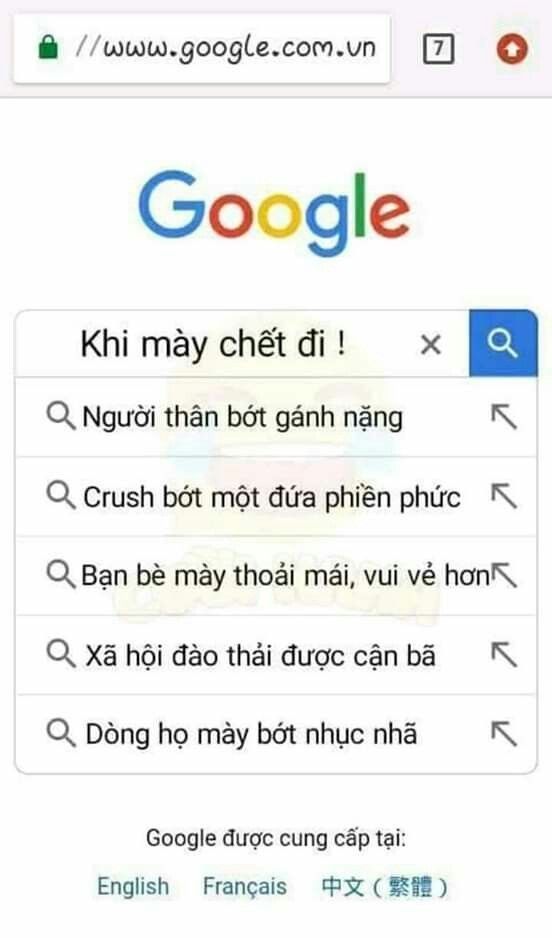Screen dimensions: 552x938
Task: Open the Traditional Chinese language link
Action: coord(385,887)
